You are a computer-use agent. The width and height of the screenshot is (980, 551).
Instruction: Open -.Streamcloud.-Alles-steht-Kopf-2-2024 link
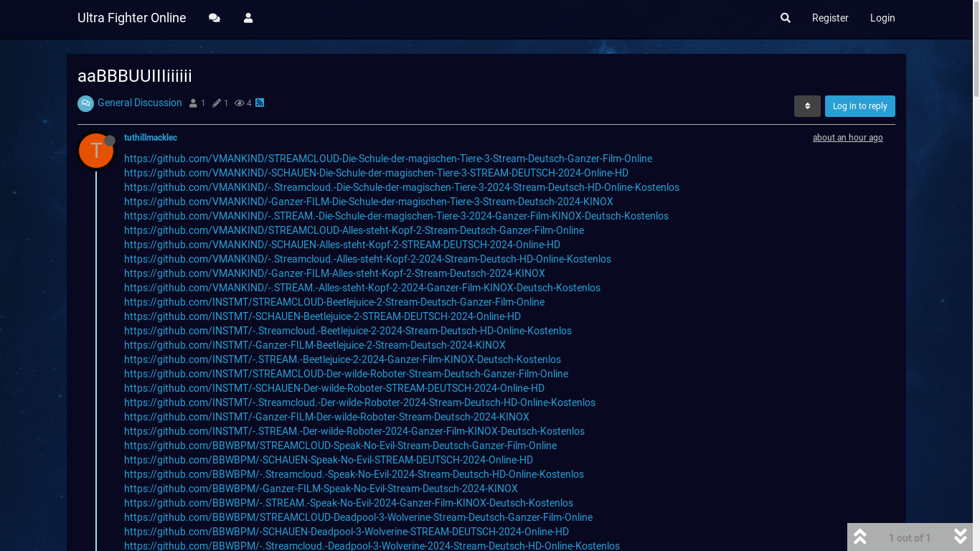367,259
